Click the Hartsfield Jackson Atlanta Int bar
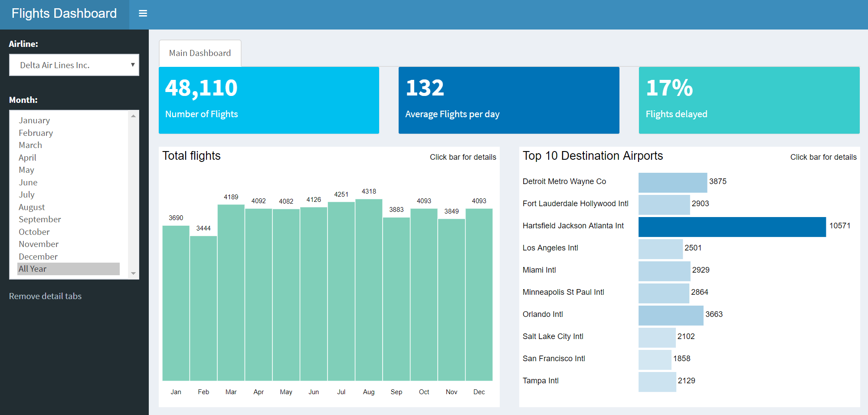 (732, 227)
